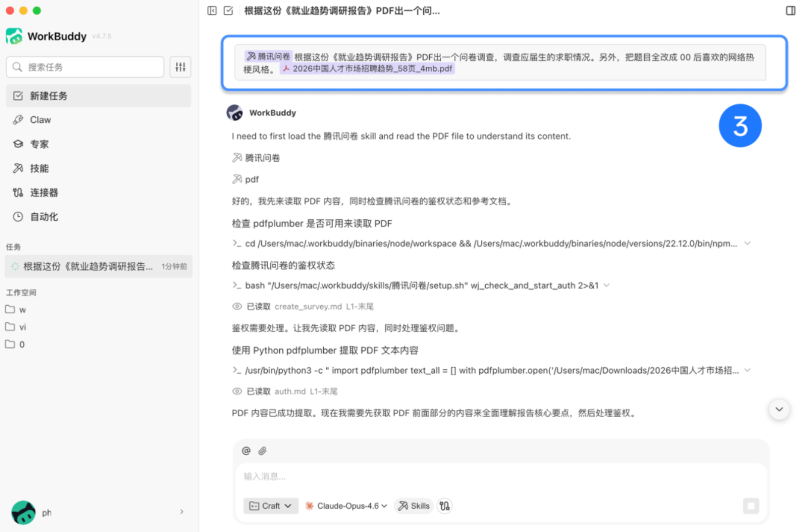
Task: Open 连接器 in the sidebar
Action: (x=99, y=193)
